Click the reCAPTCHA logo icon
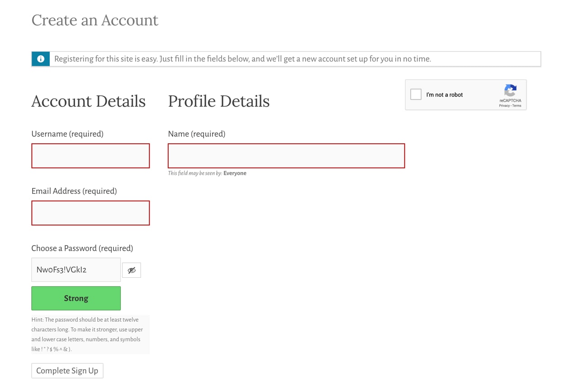 pos(510,90)
